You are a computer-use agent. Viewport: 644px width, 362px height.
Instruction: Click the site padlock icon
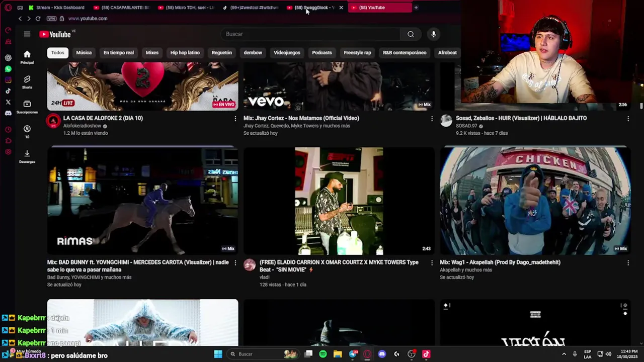(x=62, y=19)
